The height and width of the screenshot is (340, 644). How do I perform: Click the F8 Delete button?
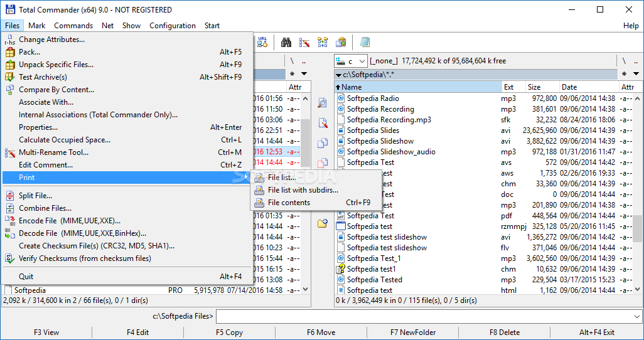click(505, 332)
